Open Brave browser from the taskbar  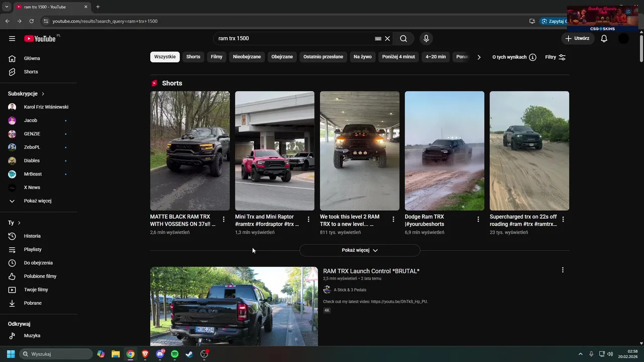(145, 354)
